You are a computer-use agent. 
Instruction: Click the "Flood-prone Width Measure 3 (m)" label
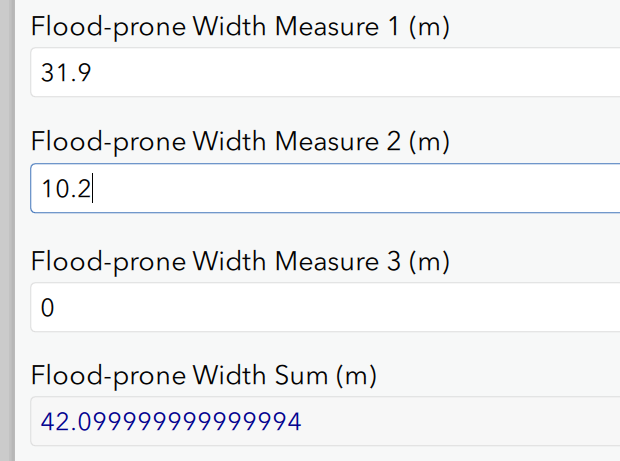tap(240, 261)
